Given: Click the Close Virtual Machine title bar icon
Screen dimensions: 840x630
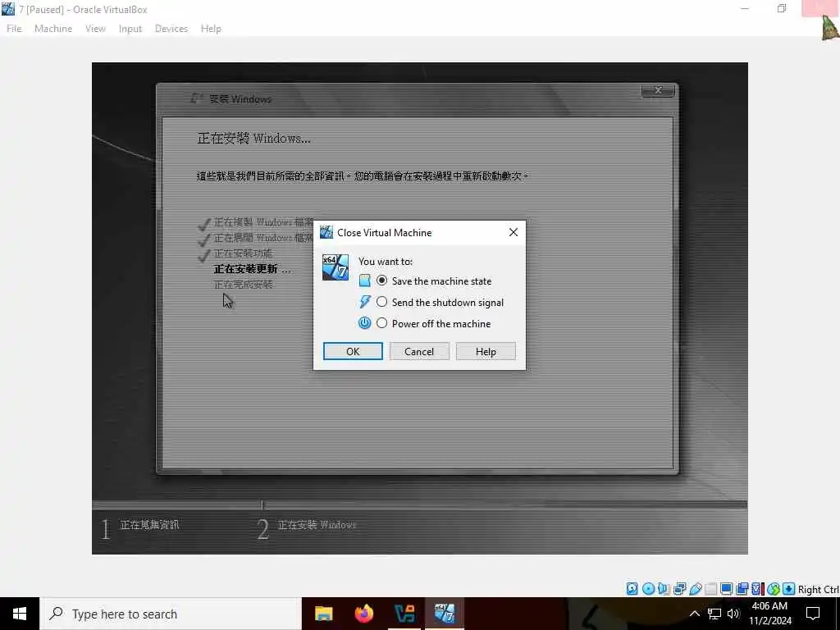Looking at the screenshot, I should click(326, 232).
